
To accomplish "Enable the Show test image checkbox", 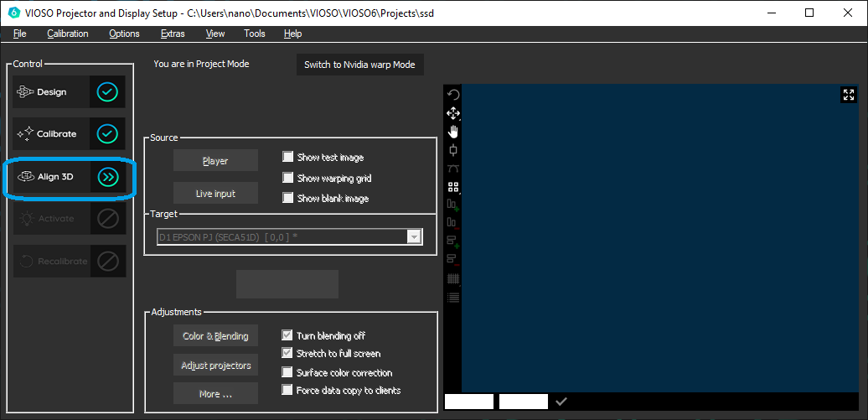I will coord(288,157).
